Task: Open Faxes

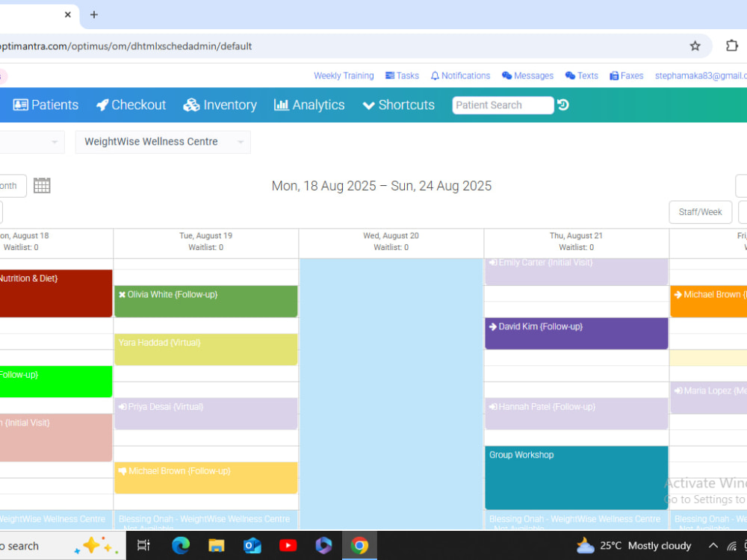Action: [627, 75]
